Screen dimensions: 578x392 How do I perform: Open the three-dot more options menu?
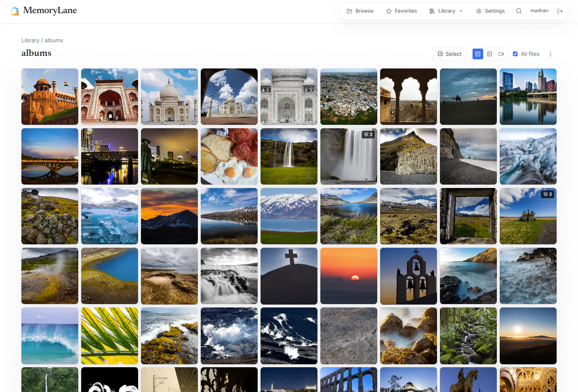(550, 54)
